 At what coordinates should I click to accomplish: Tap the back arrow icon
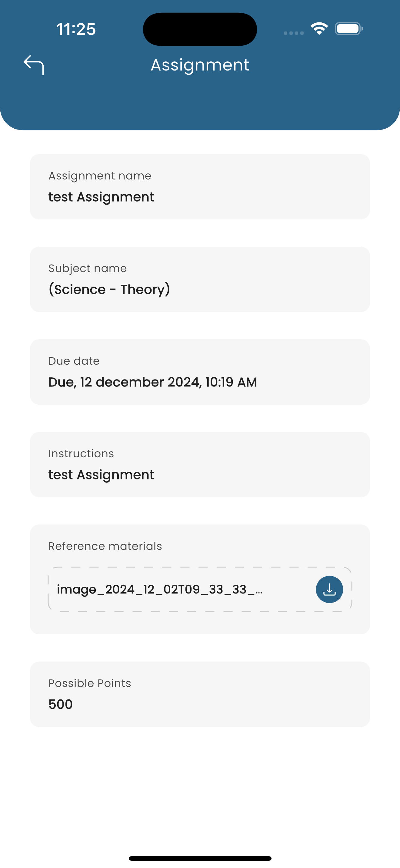tap(34, 65)
